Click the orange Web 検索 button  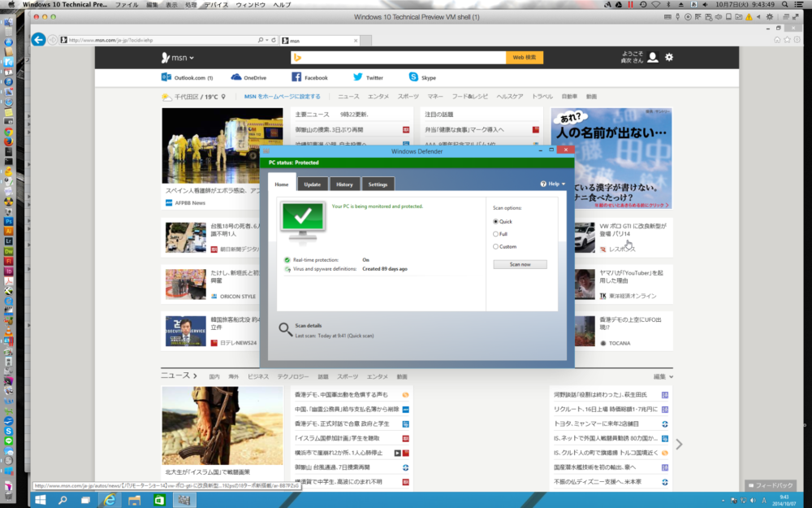point(524,58)
